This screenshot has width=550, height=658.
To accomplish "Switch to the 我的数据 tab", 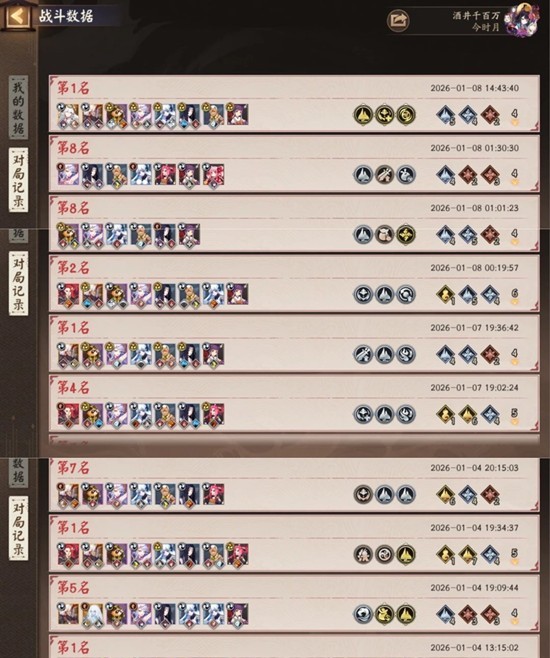I will pos(18,107).
